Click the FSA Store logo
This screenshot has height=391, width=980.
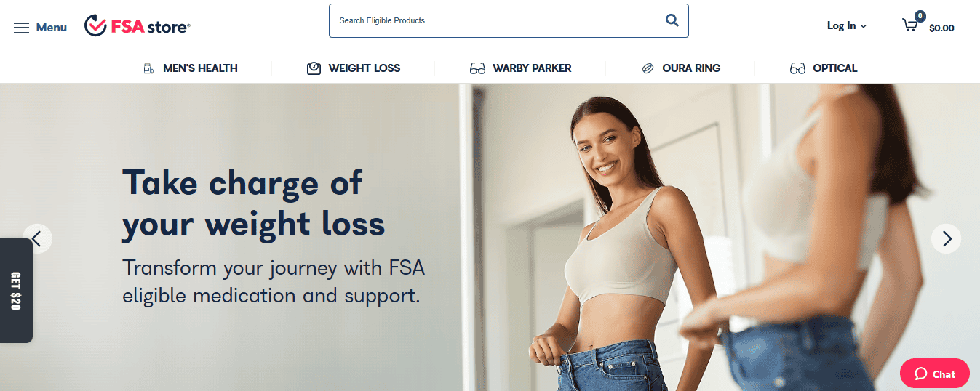tap(137, 26)
